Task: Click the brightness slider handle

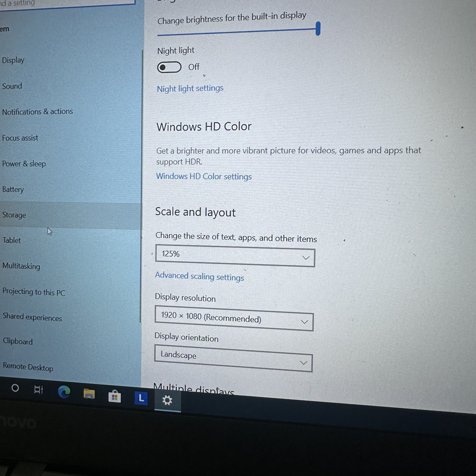Action: [x=318, y=28]
